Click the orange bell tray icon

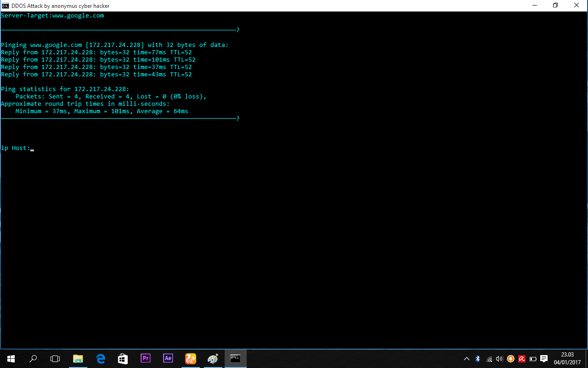511,359
